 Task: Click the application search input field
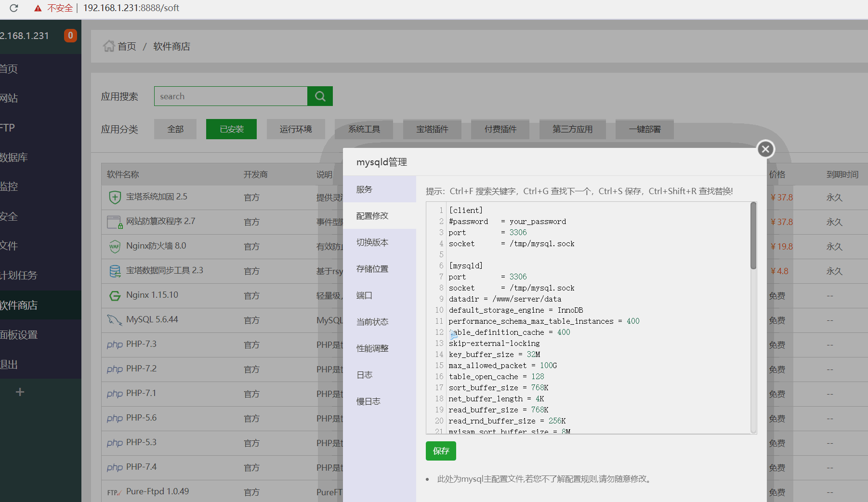[x=231, y=96]
